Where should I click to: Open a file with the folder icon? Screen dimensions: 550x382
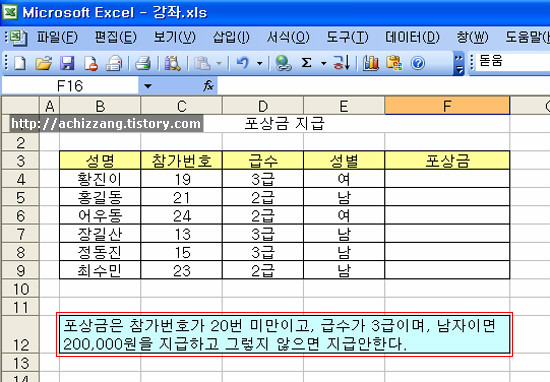[43, 63]
